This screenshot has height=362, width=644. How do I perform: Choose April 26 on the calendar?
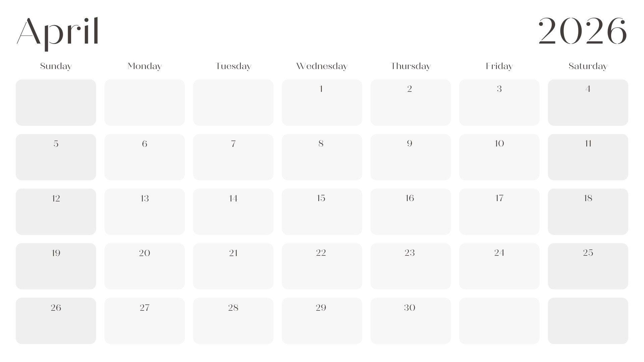click(x=56, y=321)
